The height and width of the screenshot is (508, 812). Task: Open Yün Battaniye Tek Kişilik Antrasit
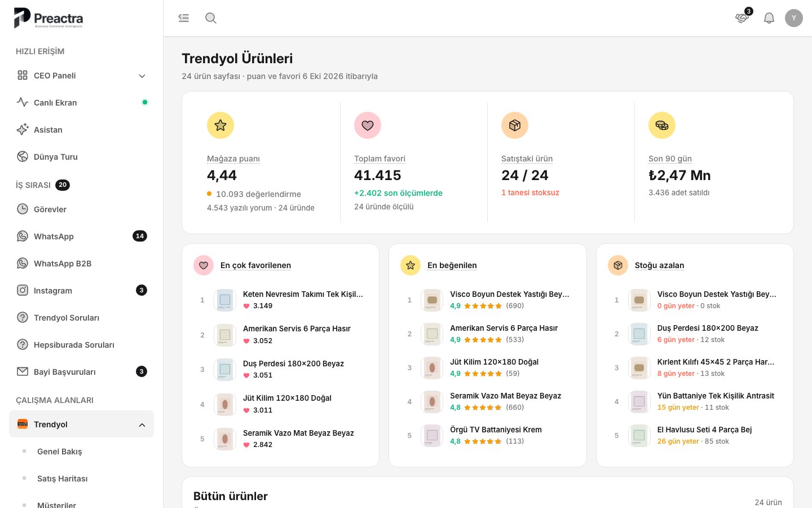[x=695, y=402]
